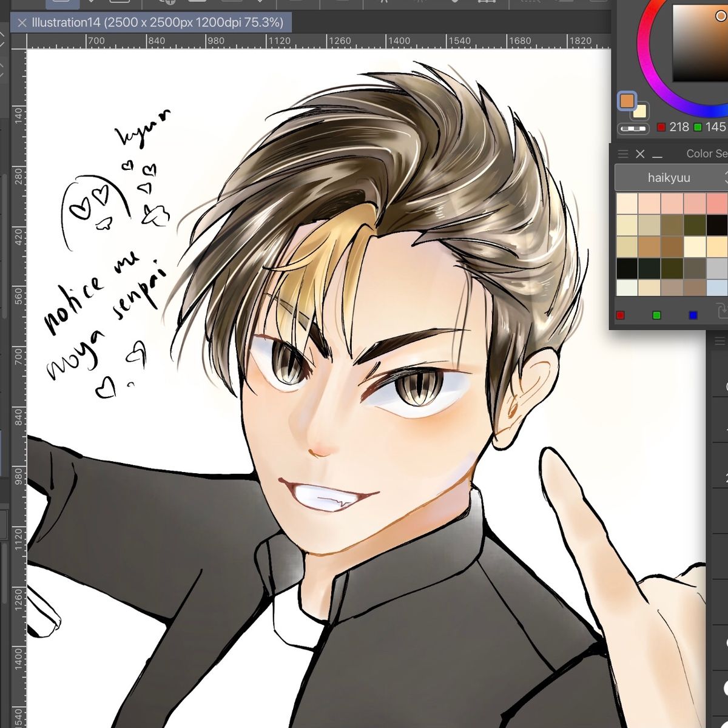The height and width of the screenshot is (728, 728).
Task: Pick the black swatch starting fourth row
Action: (x=627, y=268)
